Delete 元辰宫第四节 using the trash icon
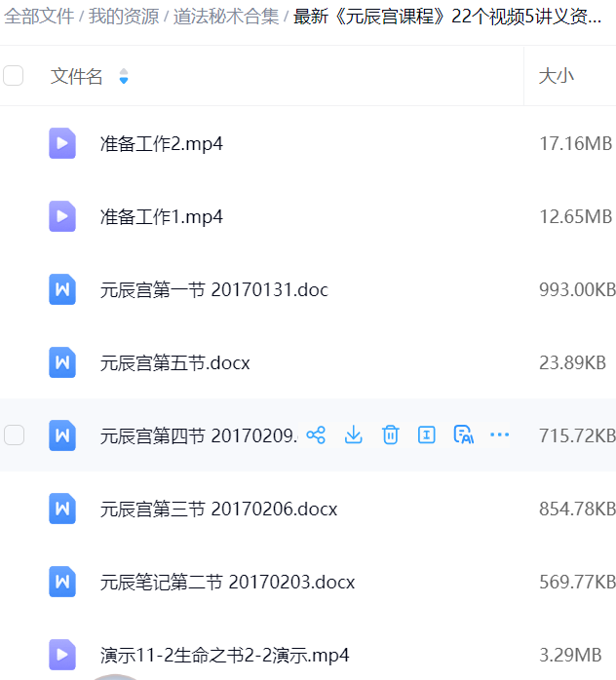 pos(390,435)
